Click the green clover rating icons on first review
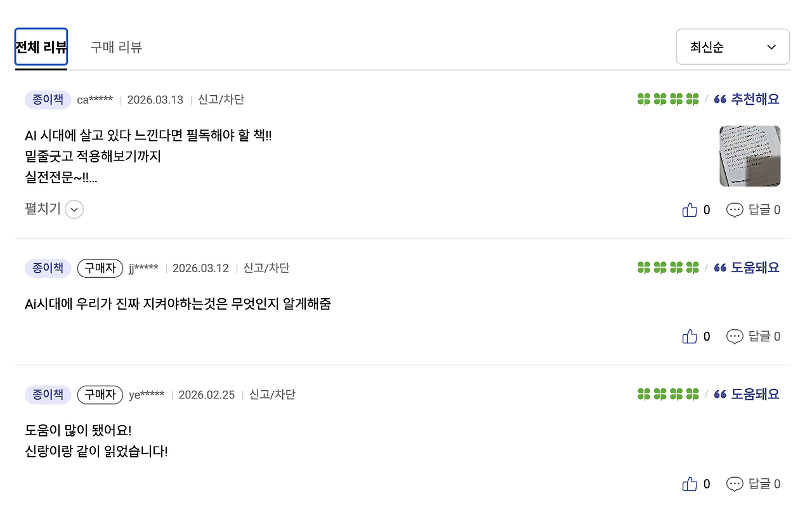 [668, 99]
